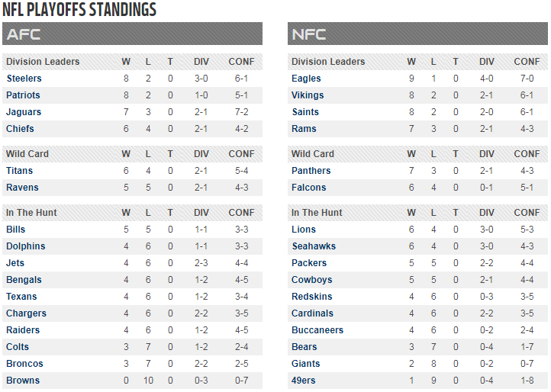Open the Saints team page
The image size is (551, 392).
pos(305,112)
